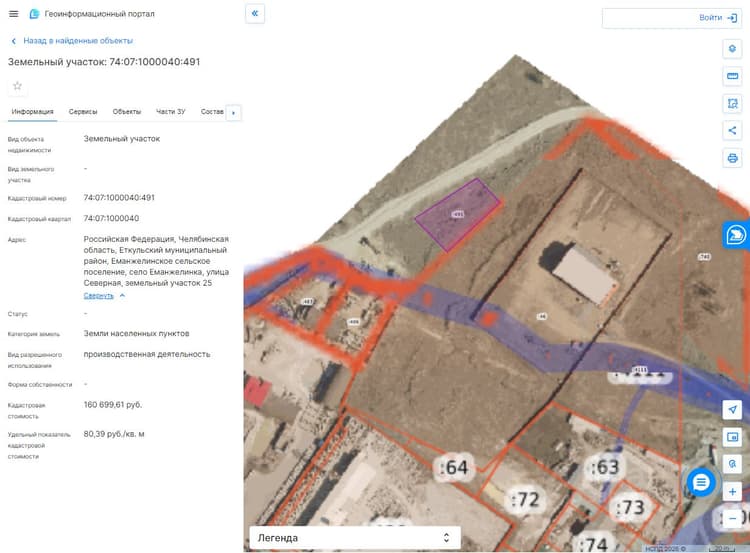
Task: Select the ruler measurement tool
Action: [x=732, y=76]
